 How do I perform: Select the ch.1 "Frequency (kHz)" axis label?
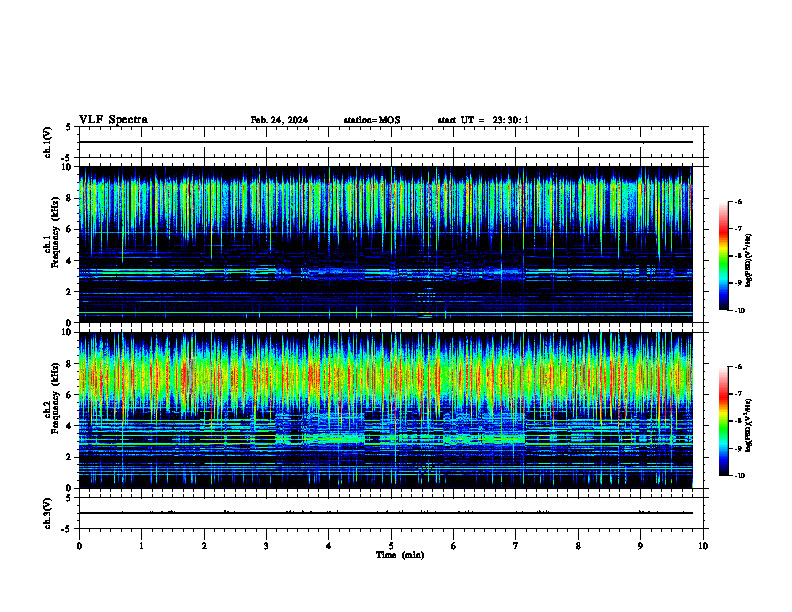tap(55, 232)
